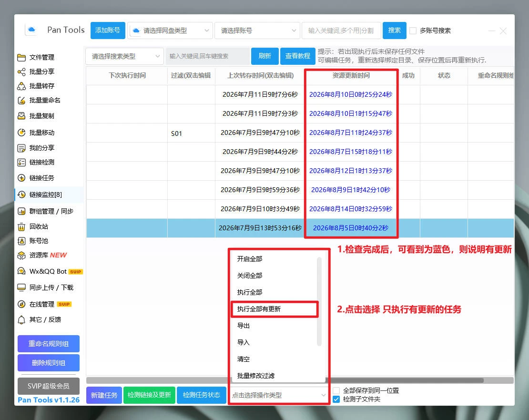Click the 批量分享 share icon
Image resolution: width=529 pixels, height=420 pixels.
point(21,72)
